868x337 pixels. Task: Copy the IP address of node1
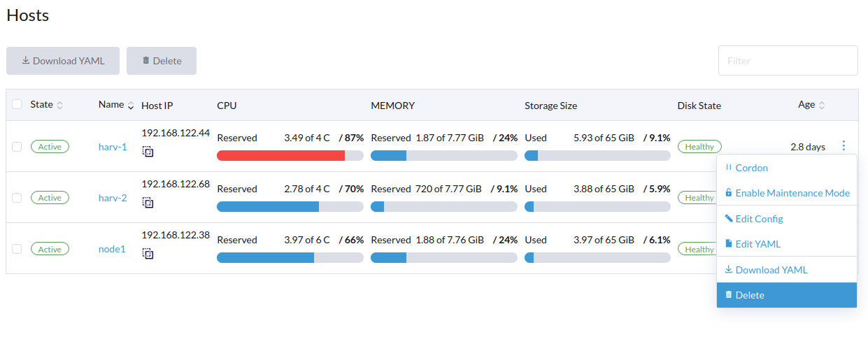(148, 254)
